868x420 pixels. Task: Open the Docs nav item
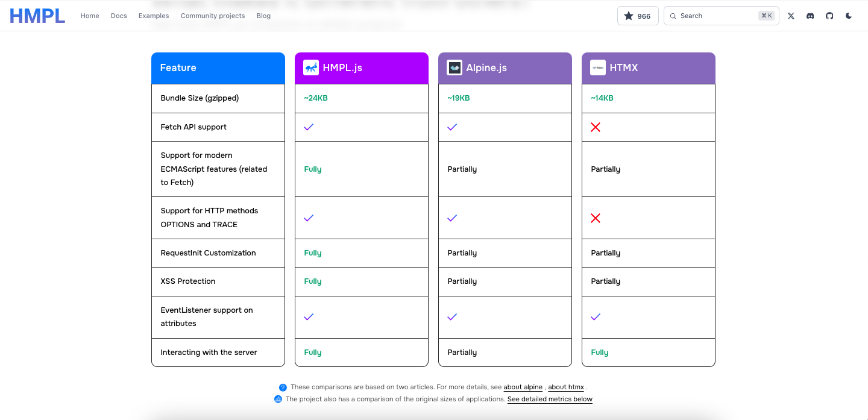119,16
